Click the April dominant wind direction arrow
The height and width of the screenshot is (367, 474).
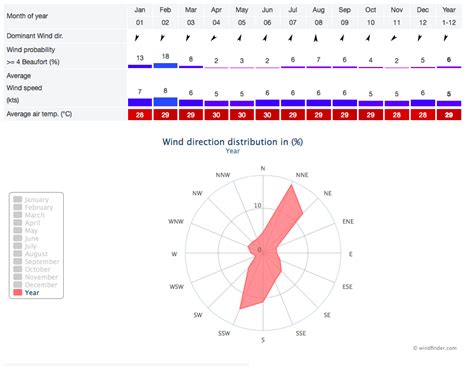pyautogui.click(x=214, y=38)
